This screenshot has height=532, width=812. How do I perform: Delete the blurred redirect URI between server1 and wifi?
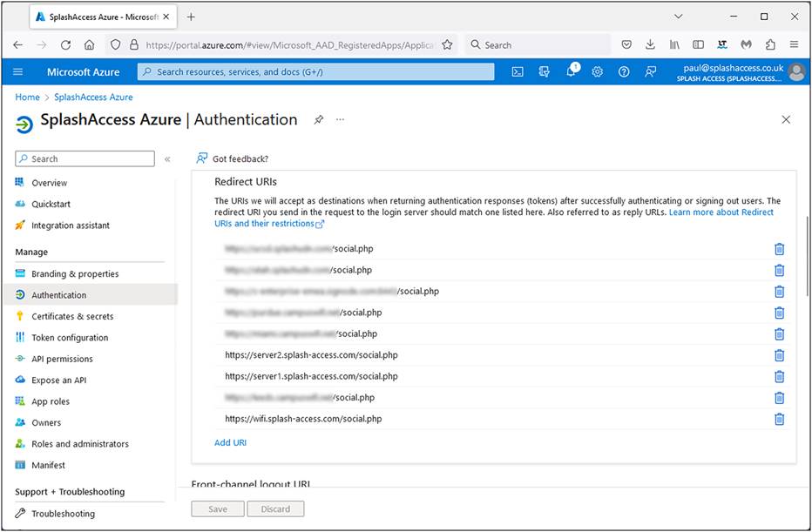(779, 398)
